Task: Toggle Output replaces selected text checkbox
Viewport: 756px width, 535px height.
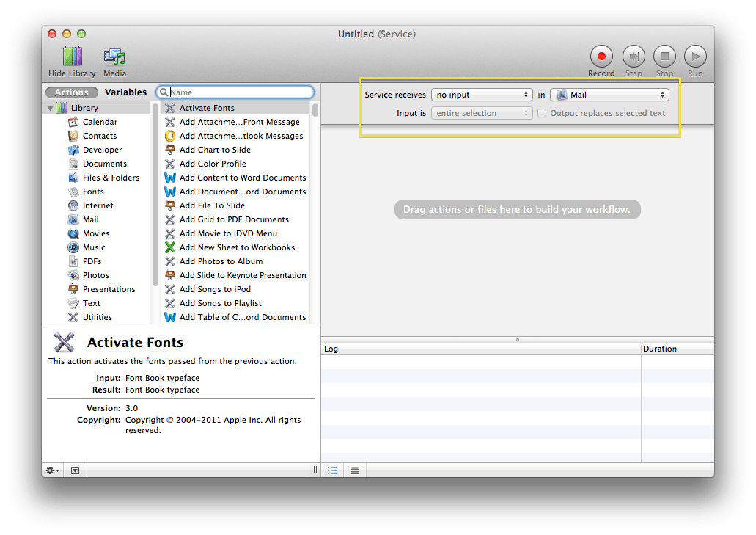Action: click(542, 113)
